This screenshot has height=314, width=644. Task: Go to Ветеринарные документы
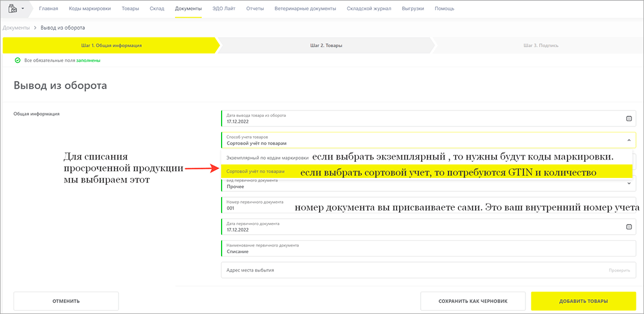(305, 9)
